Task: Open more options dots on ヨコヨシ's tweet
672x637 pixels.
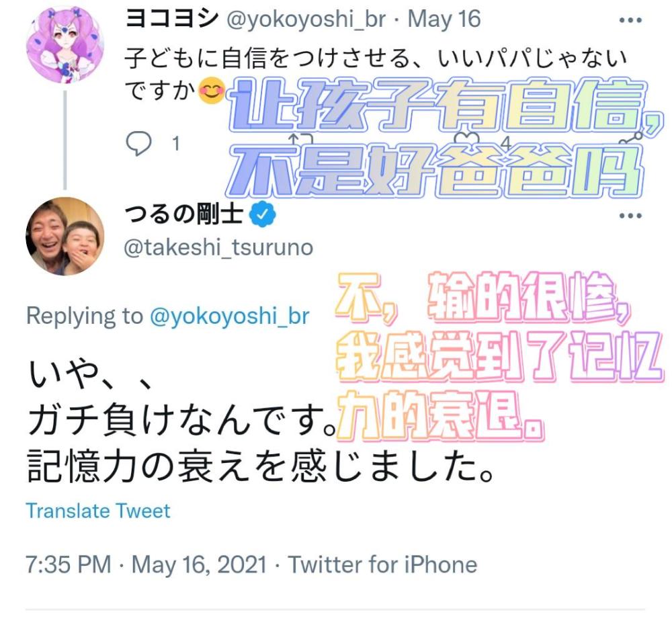Action: [630, 20]
